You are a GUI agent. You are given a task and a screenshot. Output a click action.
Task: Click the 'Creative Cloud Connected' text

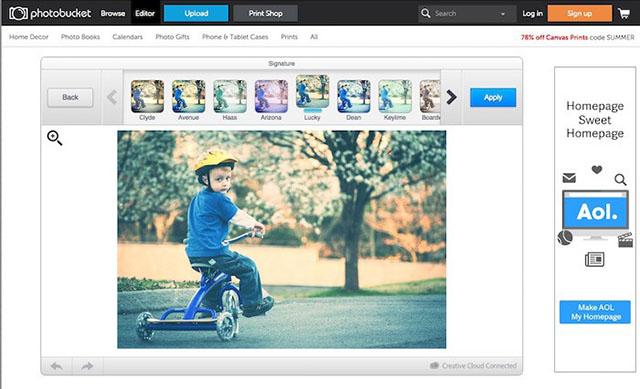pos(479,366)
